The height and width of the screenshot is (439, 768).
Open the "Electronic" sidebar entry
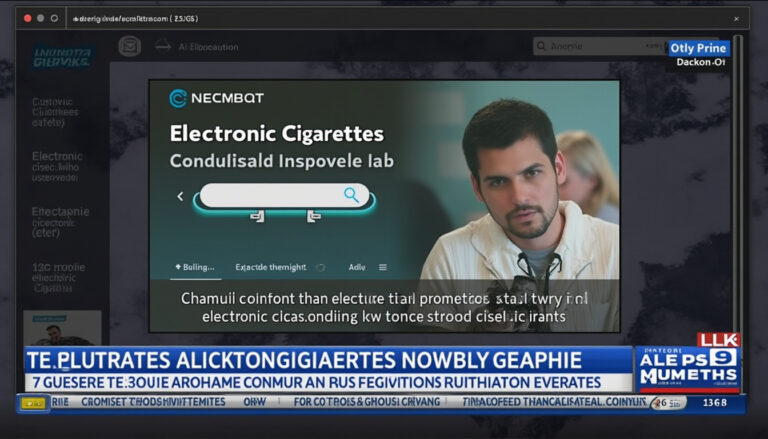[x=57, y=167]
